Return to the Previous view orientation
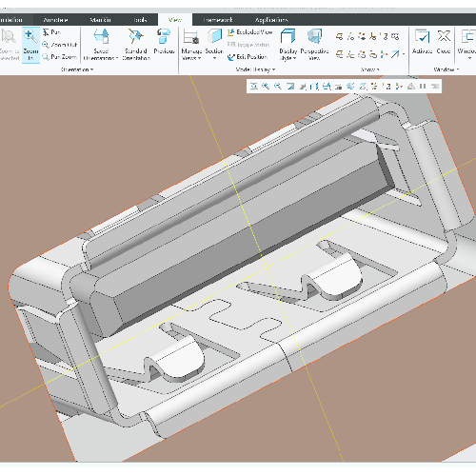476x476 pixels. pos(164,41)
